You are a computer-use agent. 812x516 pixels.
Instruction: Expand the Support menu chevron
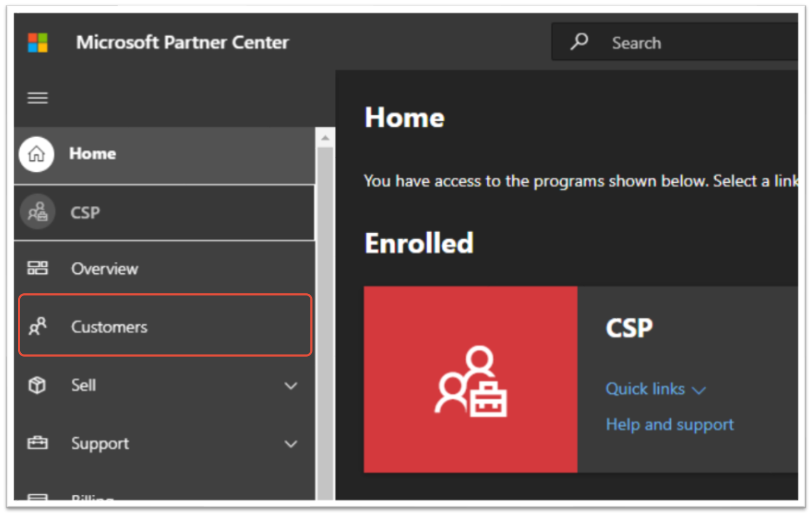291,444
